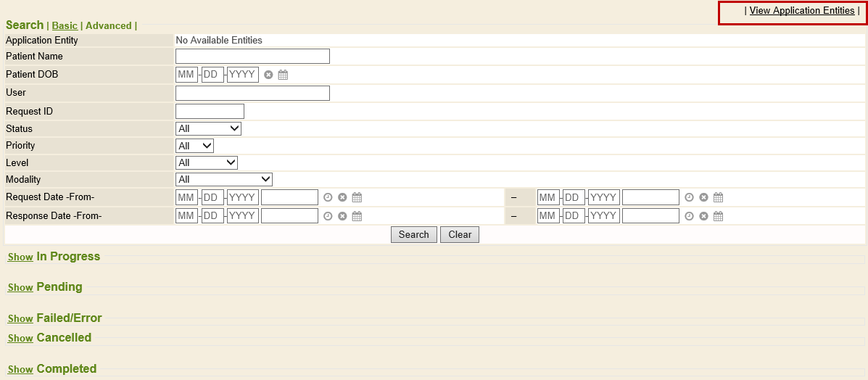Viewport: 868px width, 380px height.
Task: Open calendar picker for Patient DOB
Action: coord(284,75)
